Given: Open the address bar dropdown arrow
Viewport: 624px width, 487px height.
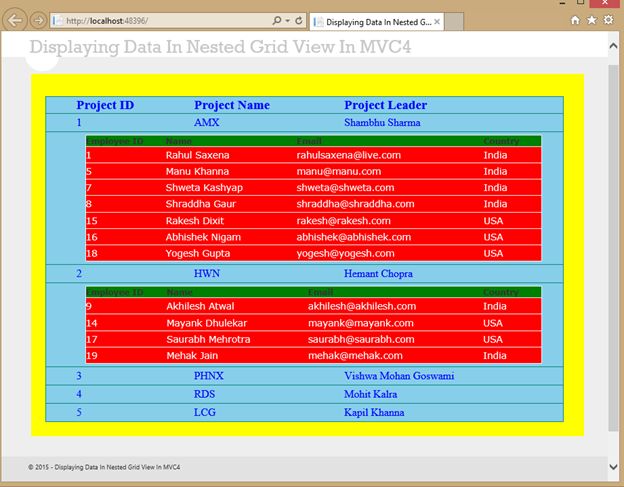Looking at the screenshot, I should (287, 21).
